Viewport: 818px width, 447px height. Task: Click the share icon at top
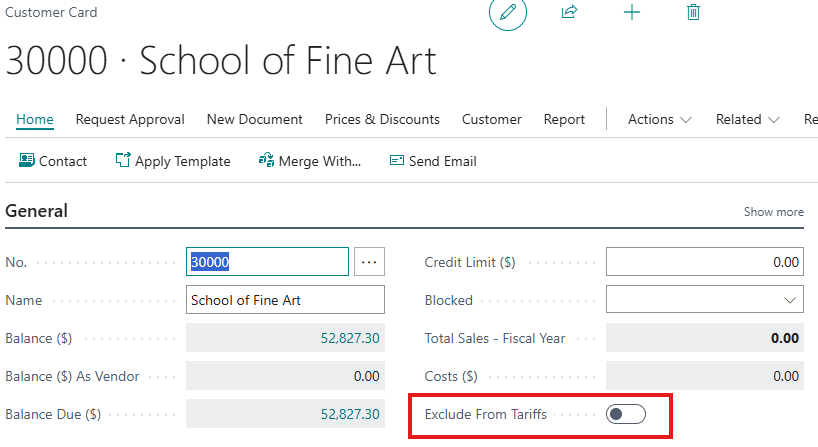coord(570,12)
